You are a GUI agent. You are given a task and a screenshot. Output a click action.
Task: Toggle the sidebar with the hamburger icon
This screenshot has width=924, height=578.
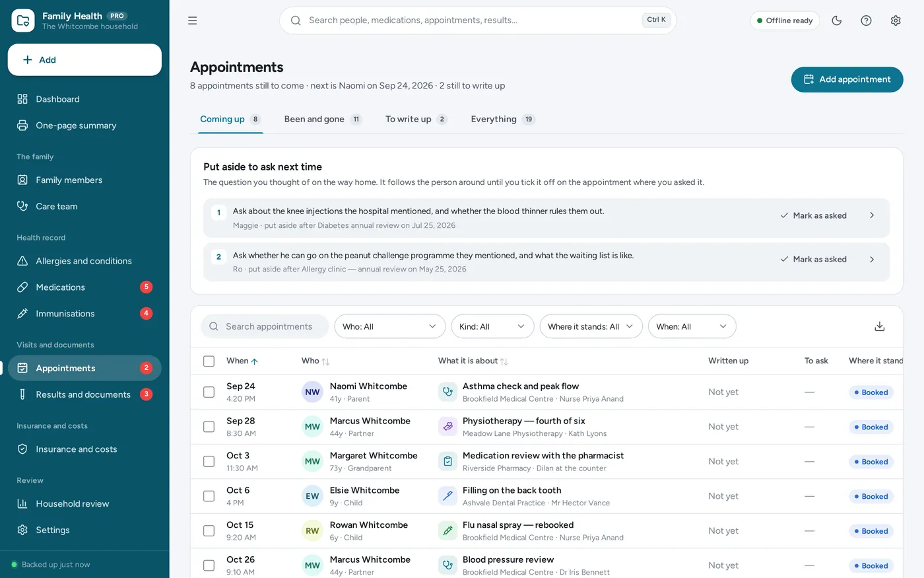tap(192, 20)
